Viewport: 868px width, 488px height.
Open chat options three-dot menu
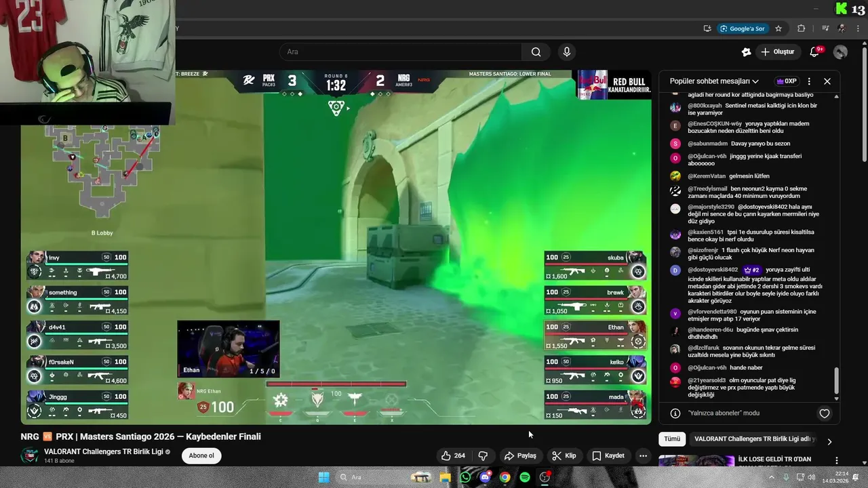(x=809, y=81)
